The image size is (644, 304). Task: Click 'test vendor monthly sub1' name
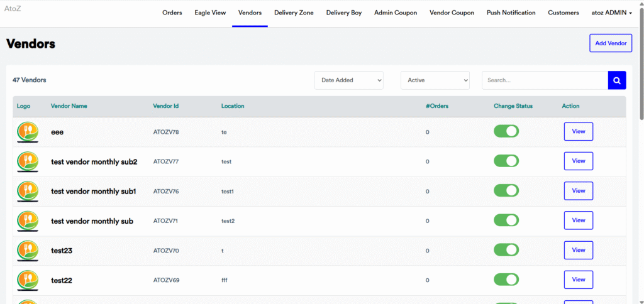pyautogui.click(x=94, y=191)
